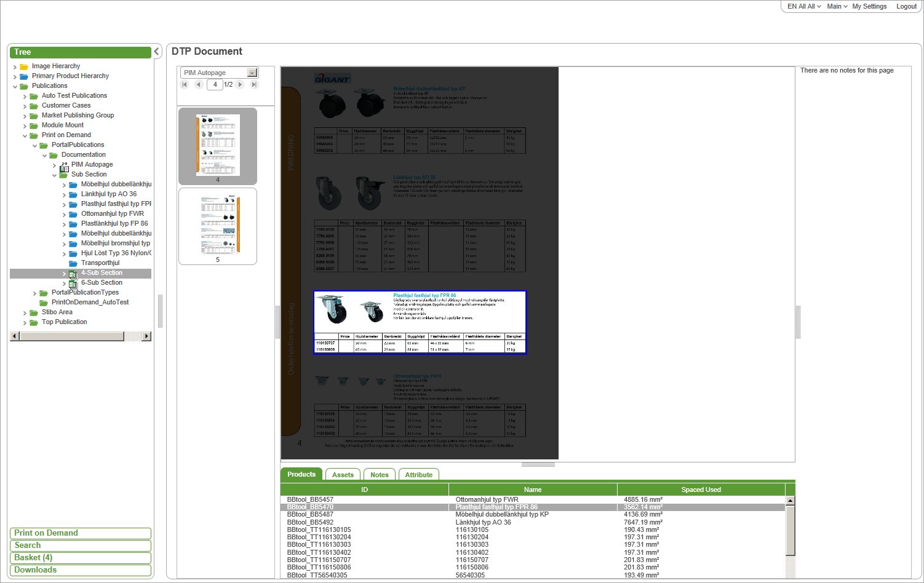Screen dimensions: 924x583
Task: Click the Image Hierarchy folder icon
Action: (24, 66)
